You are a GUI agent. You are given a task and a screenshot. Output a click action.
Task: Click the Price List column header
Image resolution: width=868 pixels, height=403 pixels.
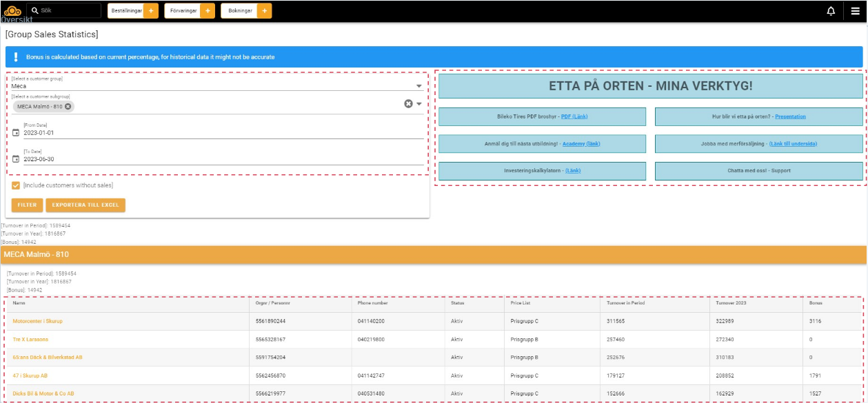(x=521, y=303)
